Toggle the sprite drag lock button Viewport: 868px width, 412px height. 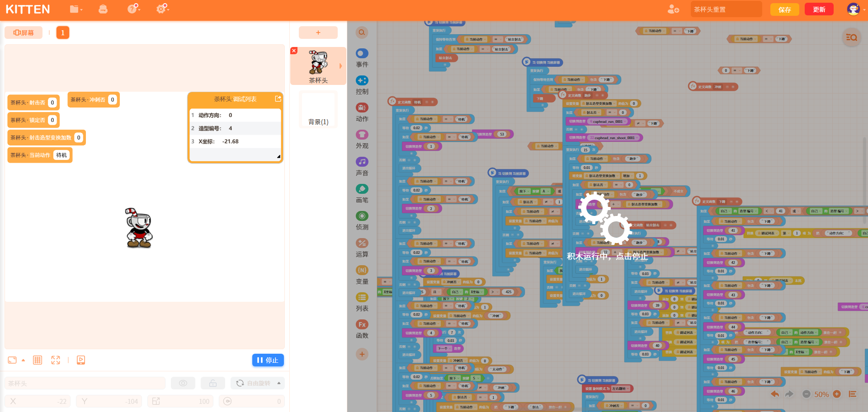point(213,383)
